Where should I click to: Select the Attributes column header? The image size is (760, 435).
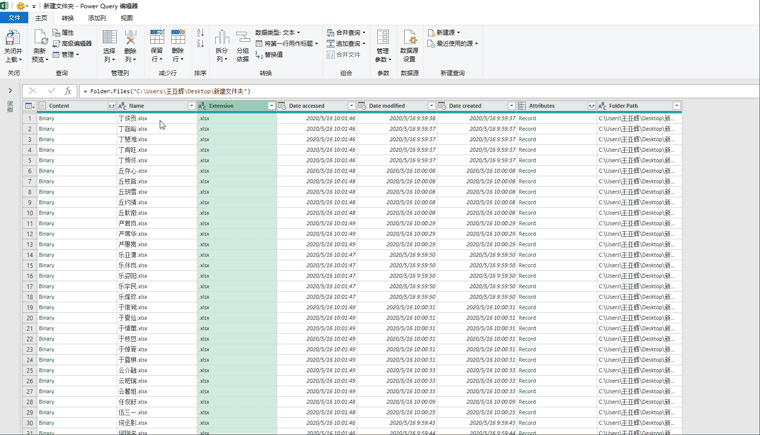pos(557,106)
